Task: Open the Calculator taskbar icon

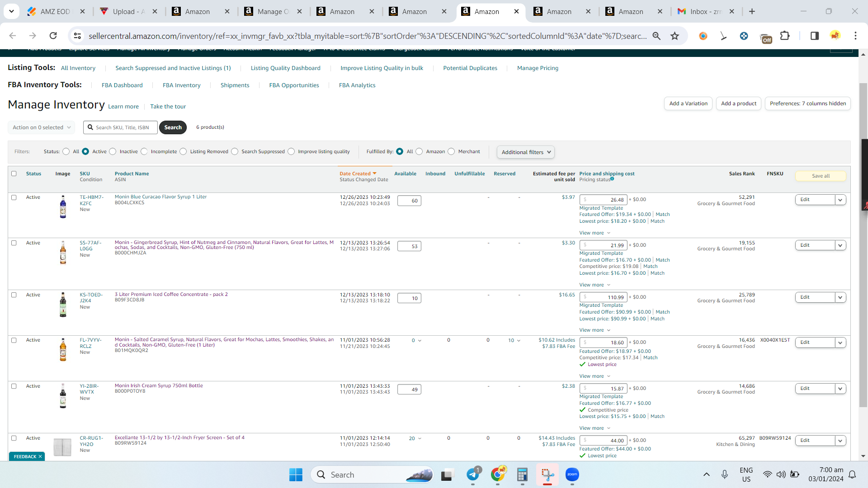Action: coord(523,474)
